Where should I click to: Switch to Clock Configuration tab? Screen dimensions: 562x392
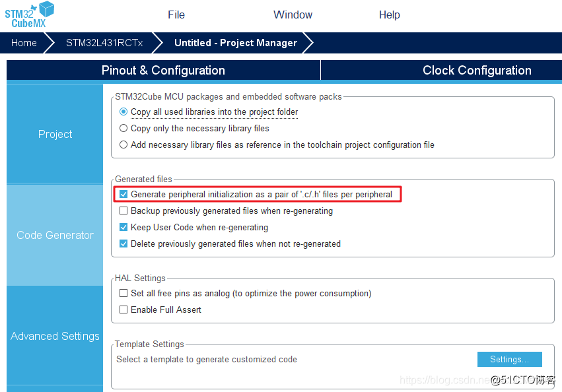(x=477, y=70)
